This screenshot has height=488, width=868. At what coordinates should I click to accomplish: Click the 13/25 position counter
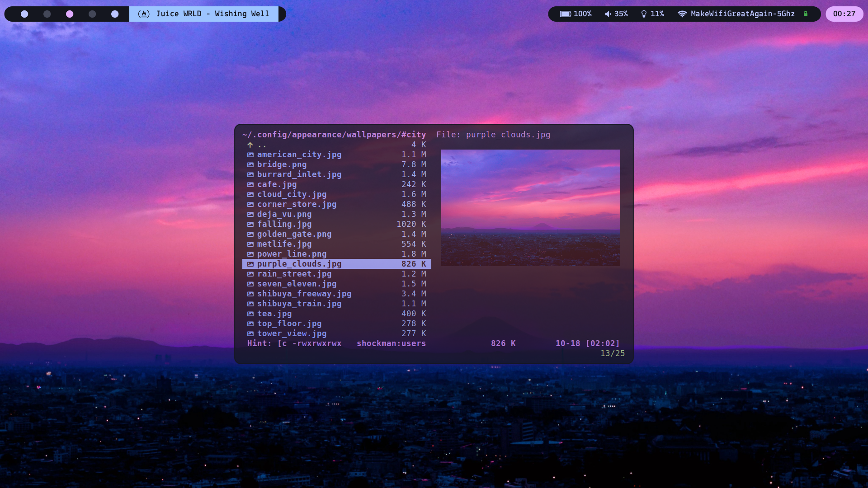point(613,353)
